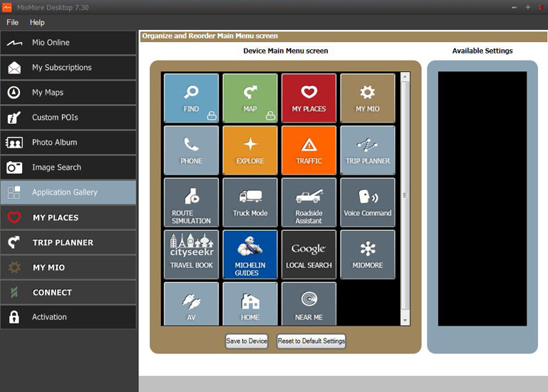Click the MY MIO gear tile
Screen dimensions: 548x392
click(367, 98)
